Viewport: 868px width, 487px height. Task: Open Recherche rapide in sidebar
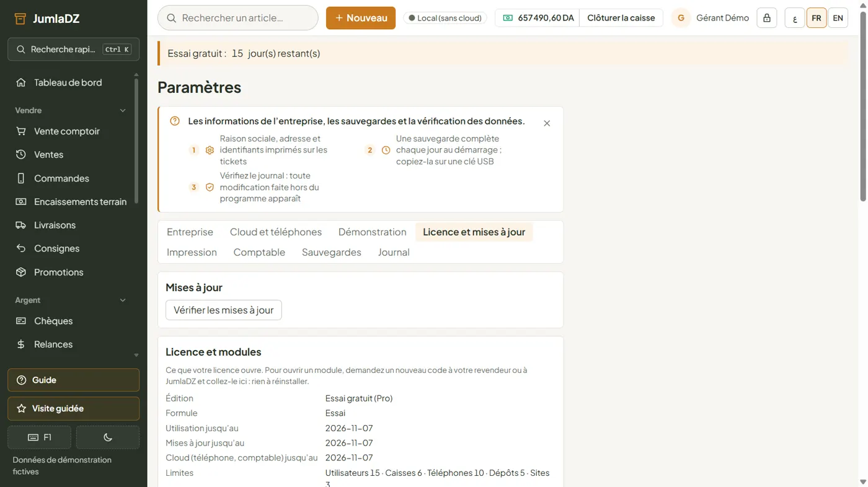point(73,50)
